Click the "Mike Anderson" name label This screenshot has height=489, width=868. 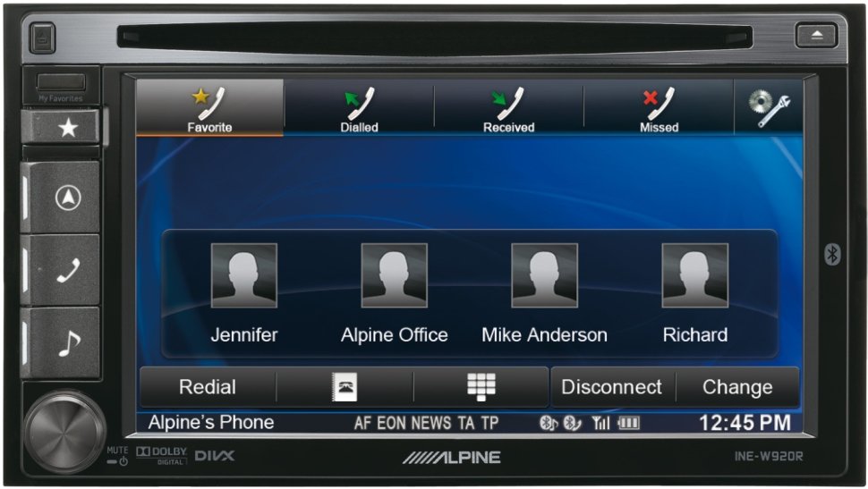click(x=544, y=334)
